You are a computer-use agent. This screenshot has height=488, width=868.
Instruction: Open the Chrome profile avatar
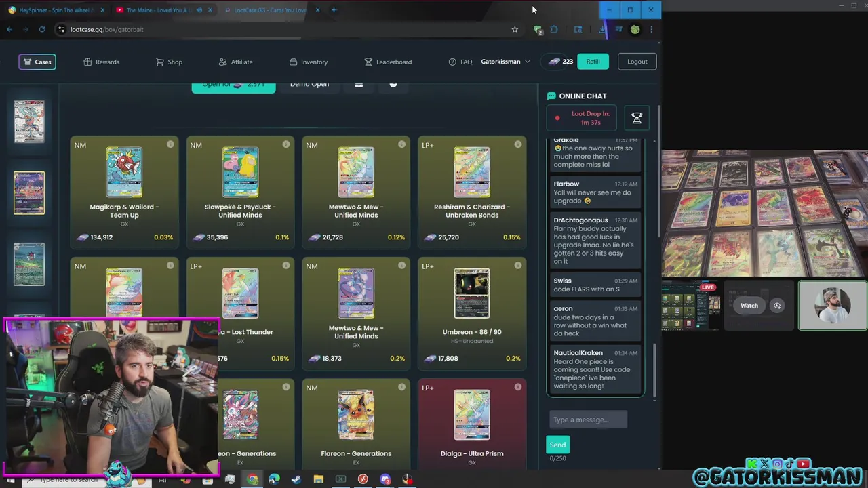(x=635, y=29)
